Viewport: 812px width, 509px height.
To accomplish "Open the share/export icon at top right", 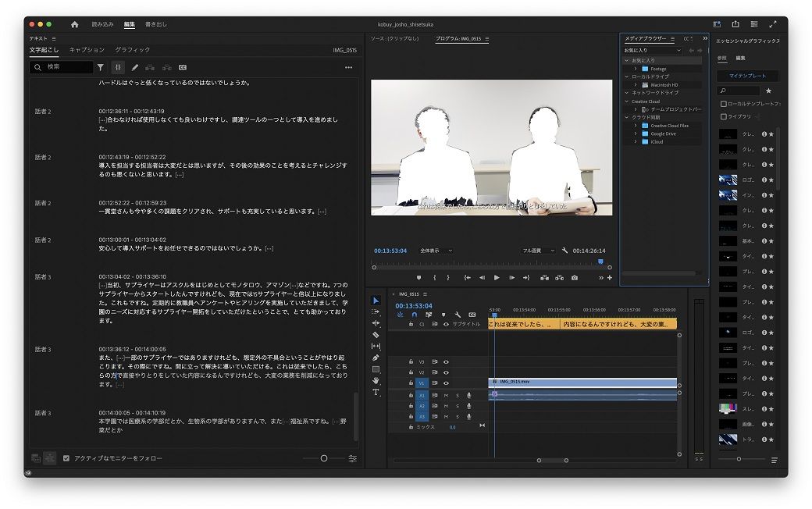I will click(x=735, y=24).
